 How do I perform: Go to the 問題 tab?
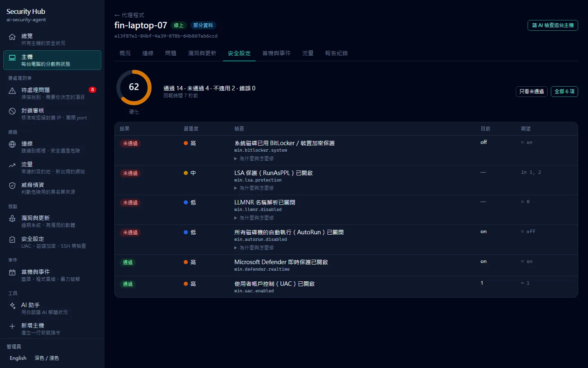coord(171,53)
